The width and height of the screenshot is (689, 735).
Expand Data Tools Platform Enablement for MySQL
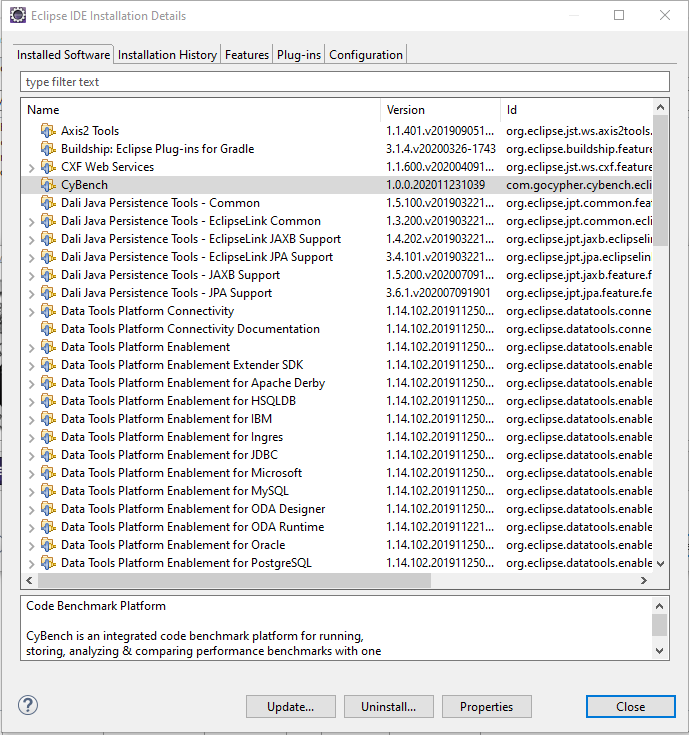(x=31, y=492)
